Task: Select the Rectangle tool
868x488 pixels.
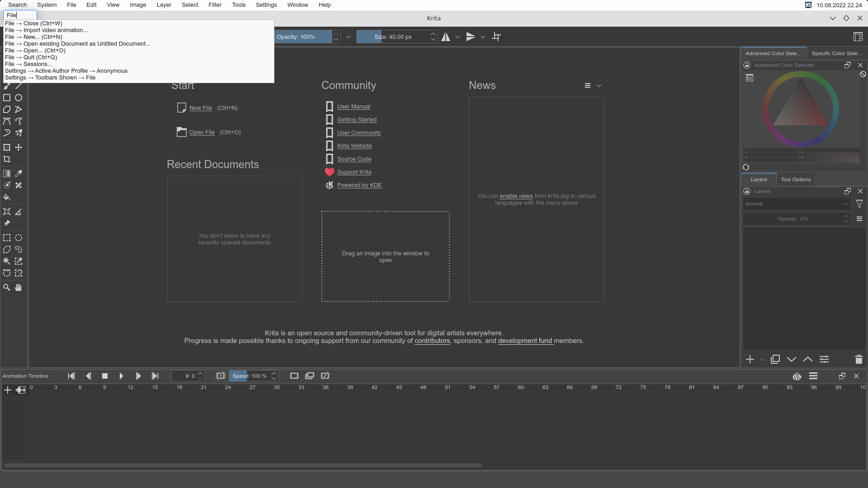Action: [6, 98]
